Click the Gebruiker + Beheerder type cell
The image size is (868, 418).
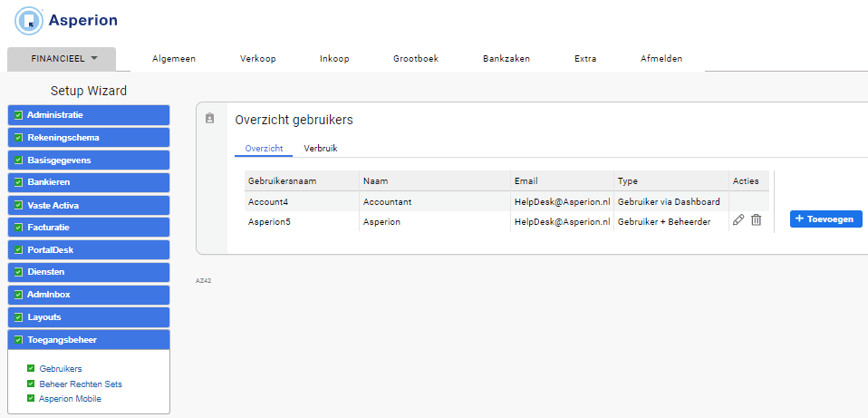(x=670, y=221)
